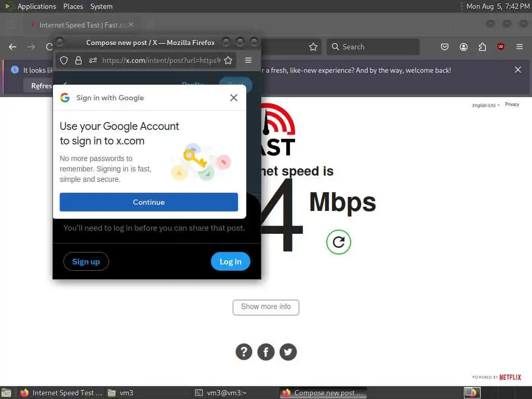Click the x.com URL field in popup

(x=161, y=60)
